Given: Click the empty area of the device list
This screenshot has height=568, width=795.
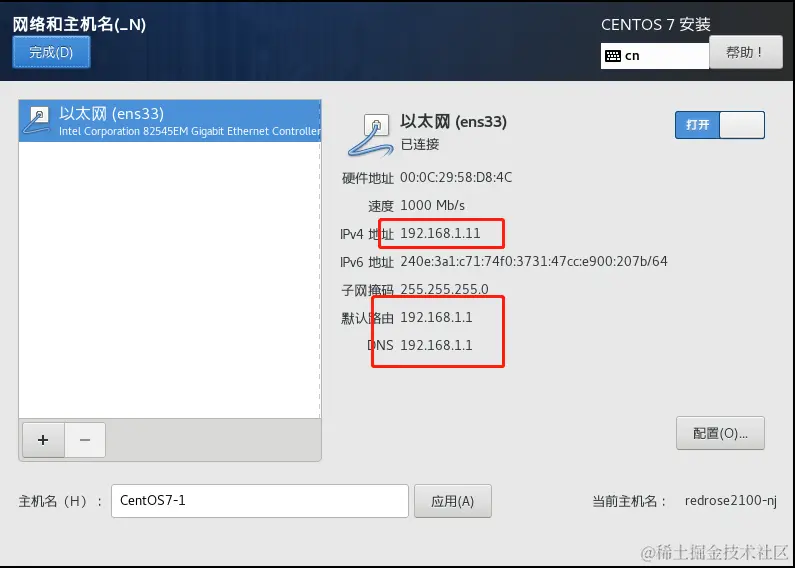Looking at the screenshot, I should click(x=170, y=280).
